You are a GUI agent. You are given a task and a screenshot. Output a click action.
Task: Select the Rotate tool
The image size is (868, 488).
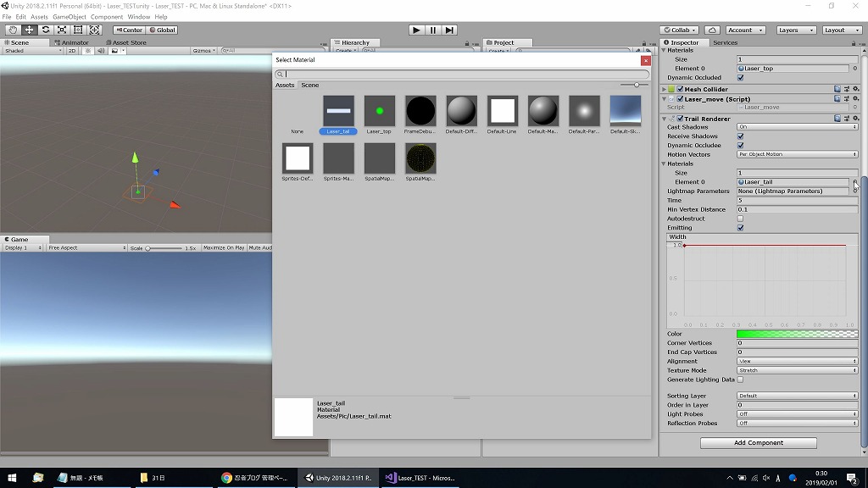pos(46,30)
